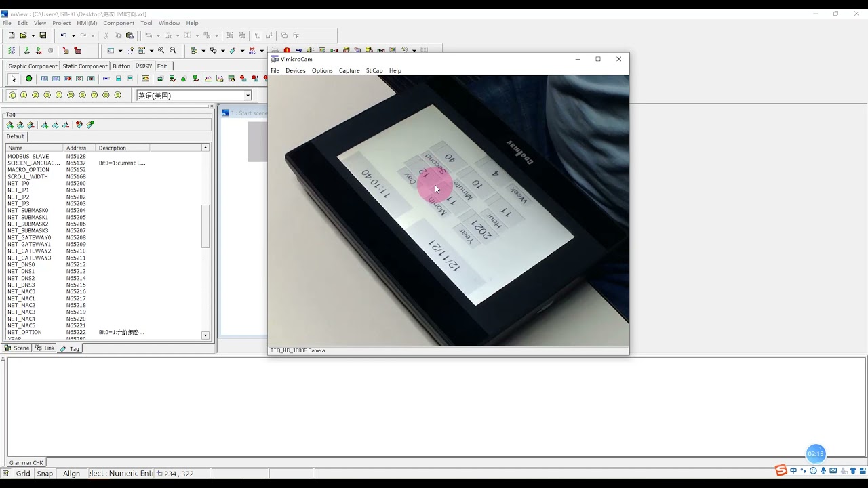Toggle Snap in the status bar
The width and height of the screenshot is (868, 488).
tap(45, 474)
